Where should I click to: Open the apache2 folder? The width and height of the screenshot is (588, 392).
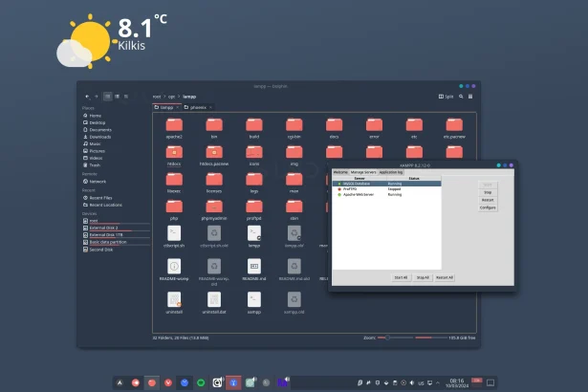click(x=174, y=124)
